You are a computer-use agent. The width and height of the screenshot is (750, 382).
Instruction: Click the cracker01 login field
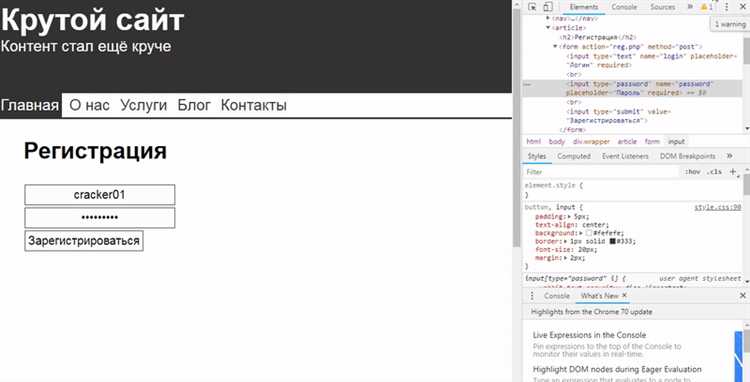tap(100, 195)
